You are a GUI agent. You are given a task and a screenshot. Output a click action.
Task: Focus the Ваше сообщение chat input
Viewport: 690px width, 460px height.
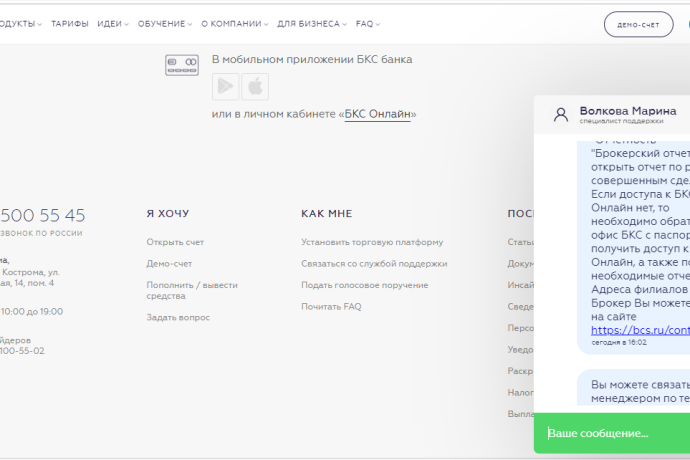(612, 433)
